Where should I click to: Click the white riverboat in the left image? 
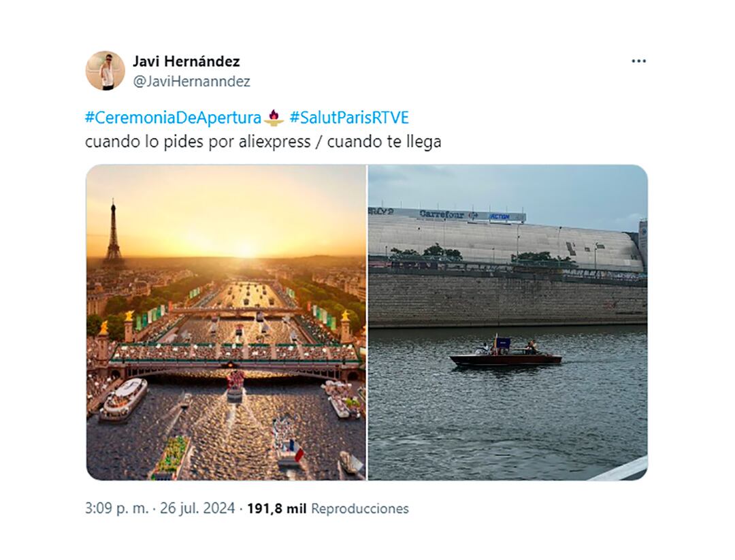click(123, 399)
